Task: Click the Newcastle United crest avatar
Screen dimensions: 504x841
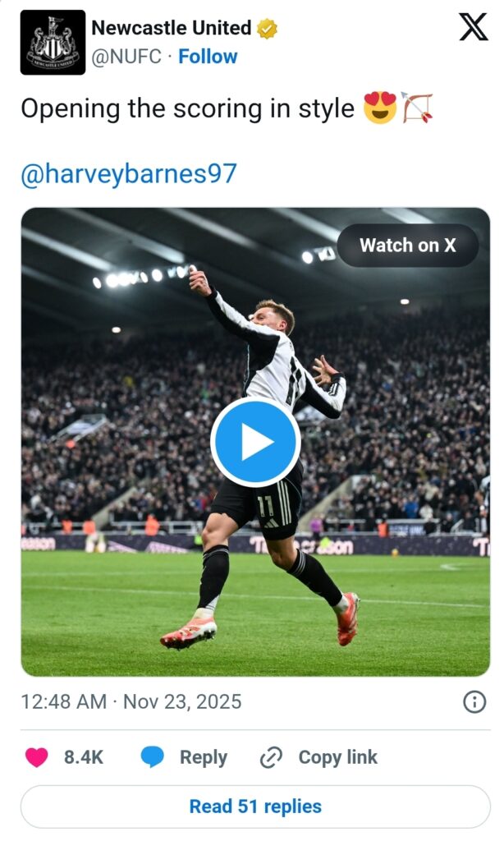Action: click(x=53, y=43)
